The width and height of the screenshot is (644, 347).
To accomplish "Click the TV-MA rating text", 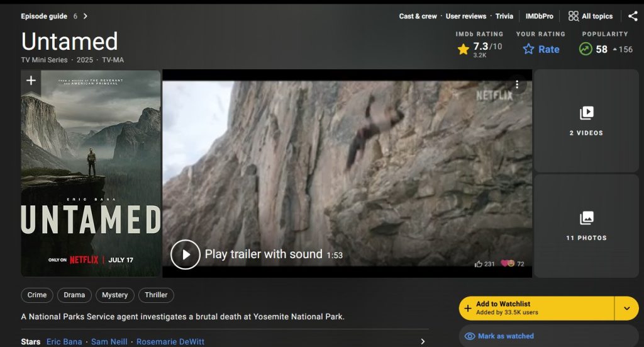I will click(x=113, y=60).
